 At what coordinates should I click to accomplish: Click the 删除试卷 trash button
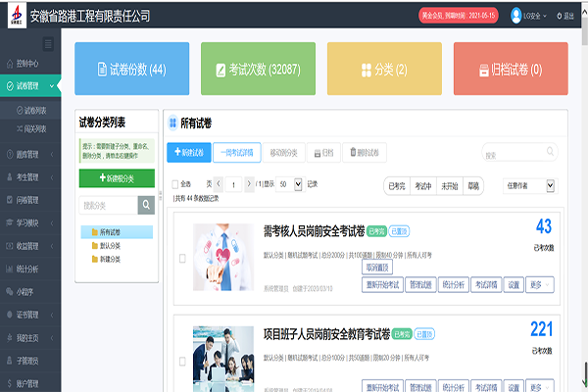tap(367, 152)
